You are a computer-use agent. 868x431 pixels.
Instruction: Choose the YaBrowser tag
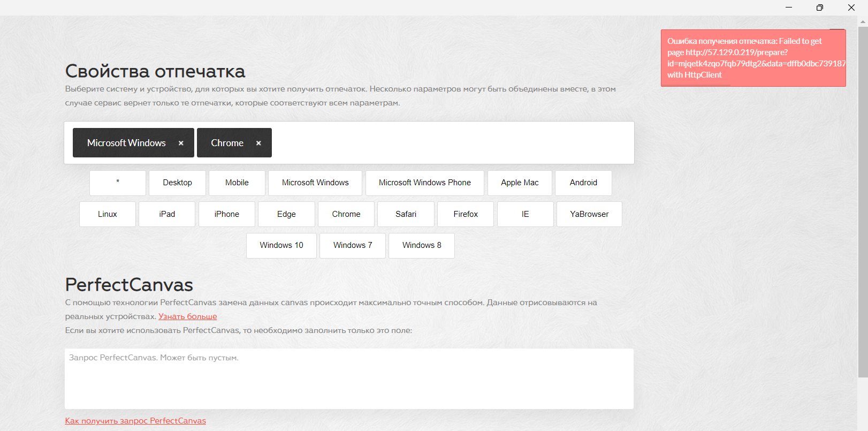click(589, 214)
